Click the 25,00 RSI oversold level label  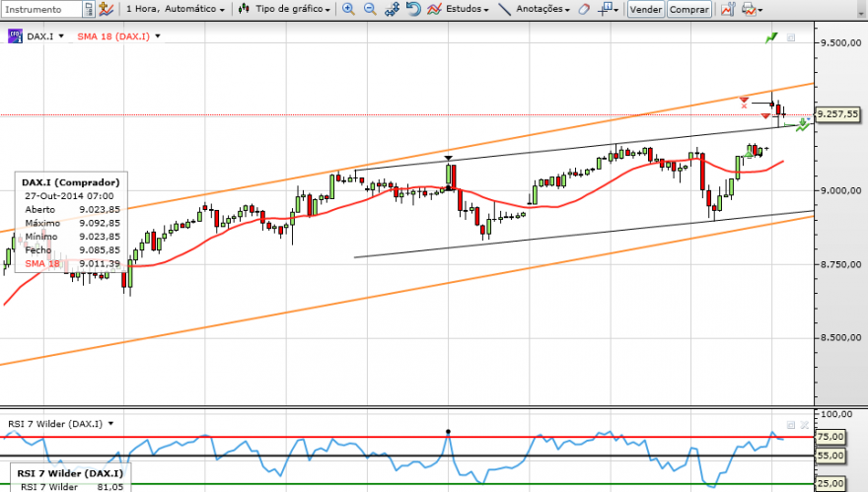point(831,484)
